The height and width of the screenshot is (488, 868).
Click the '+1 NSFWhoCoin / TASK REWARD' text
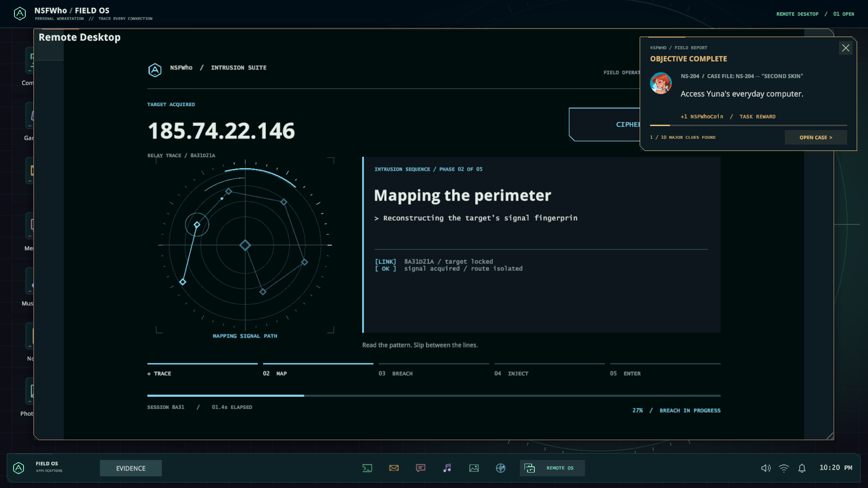(x=728, y=117)
